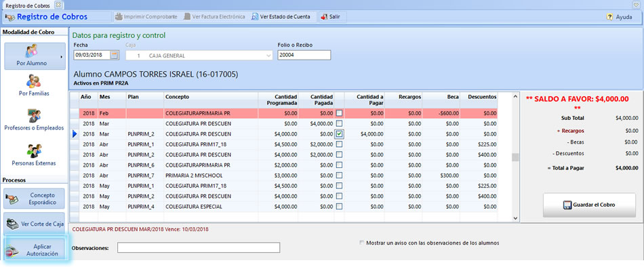Viewport: 644px width, 267px height.
Task: Check the May PLNPRIM_4 row checkbox
Action: (x=339, y=206)
